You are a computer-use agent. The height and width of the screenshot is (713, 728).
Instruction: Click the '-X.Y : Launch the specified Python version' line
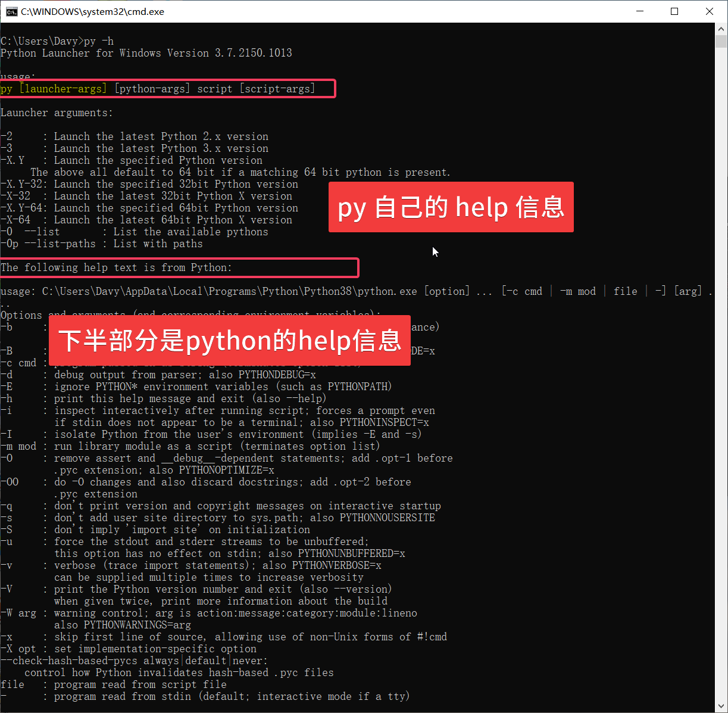tap(132, 160)
